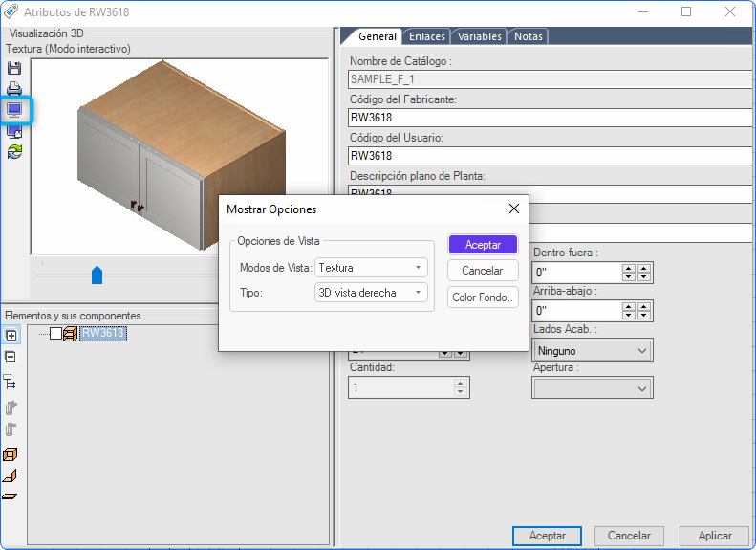Click the printer icon beside the 3D view
The width and height of the screenshot is (756, 550).
click(x=14, y=89)
